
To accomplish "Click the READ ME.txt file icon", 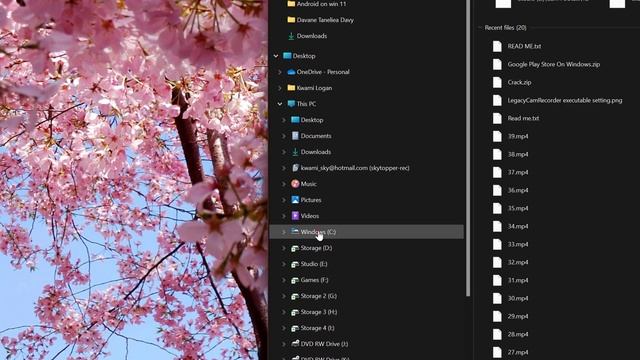I will [x=497, y=46].
